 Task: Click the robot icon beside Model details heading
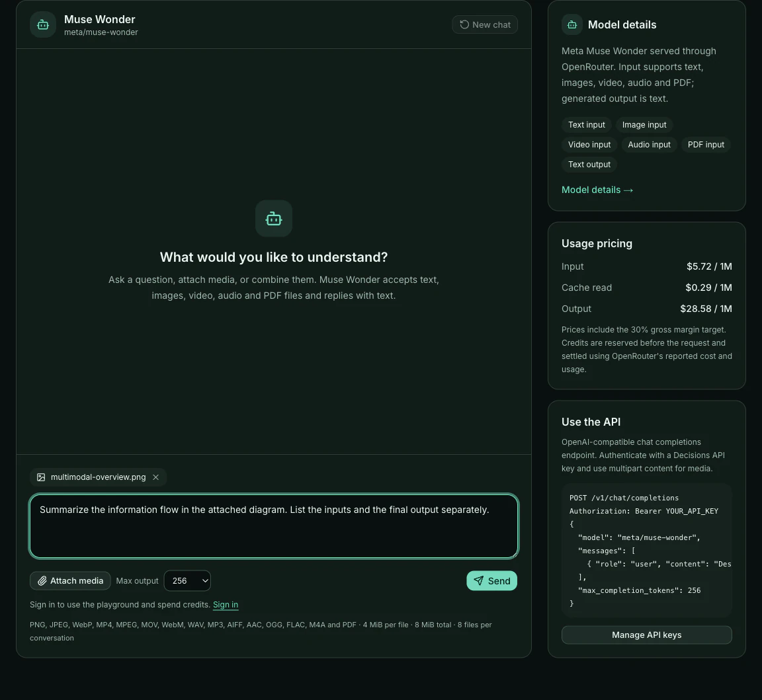(x=572, y=24)
